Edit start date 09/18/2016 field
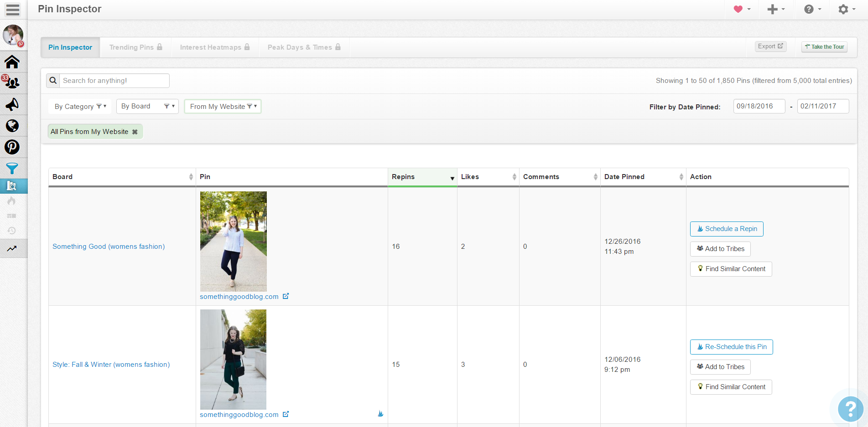This screenshot has width=868, height=427. coord(759,106)
